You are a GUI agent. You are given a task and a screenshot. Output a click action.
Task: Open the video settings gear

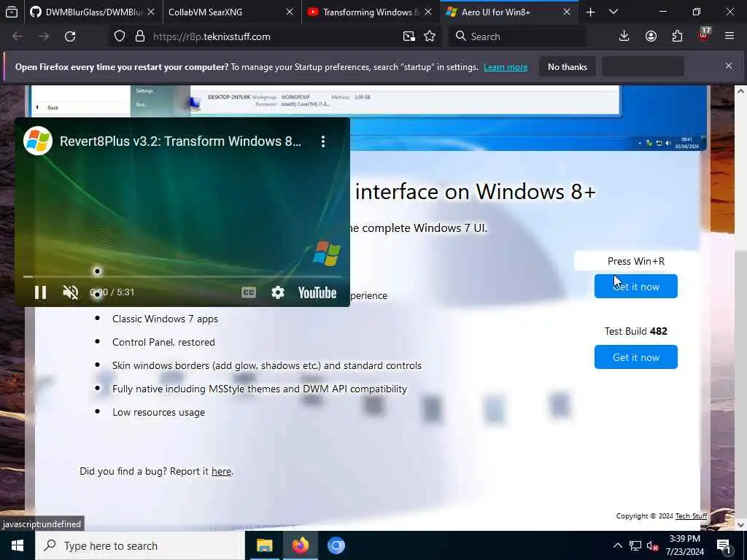278,292
